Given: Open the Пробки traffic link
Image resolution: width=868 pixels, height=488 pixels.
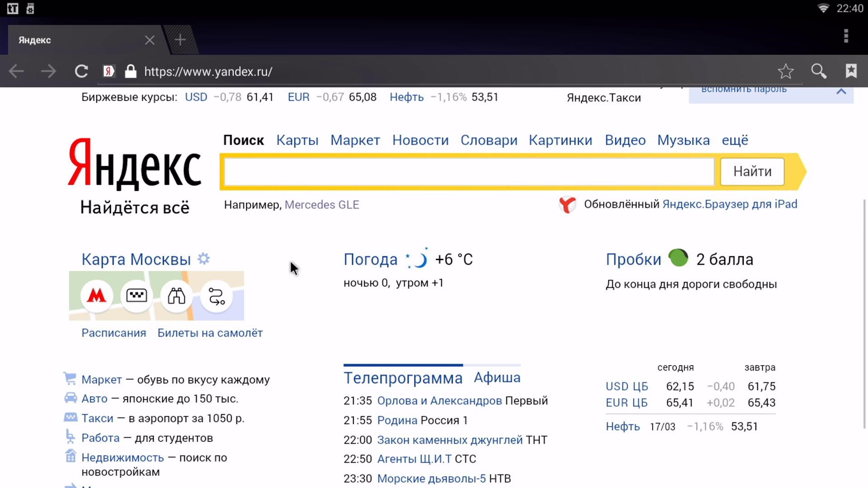Looking at the screenshot, I should 633,259.
